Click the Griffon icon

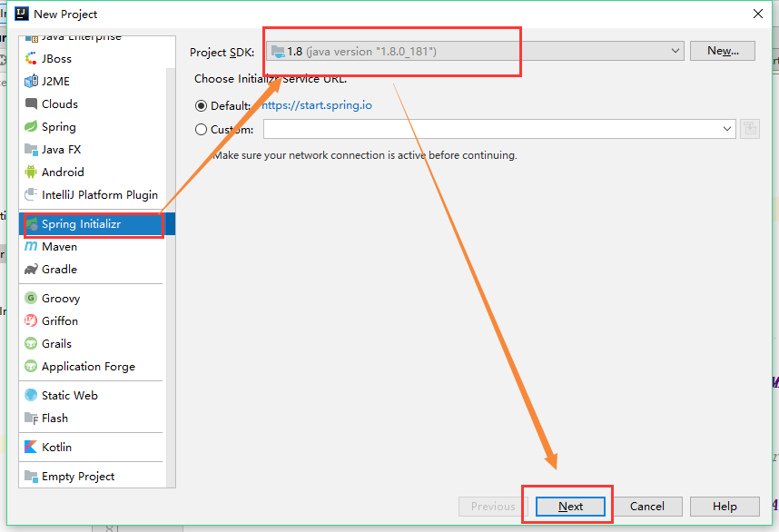[x=31, y=320]
